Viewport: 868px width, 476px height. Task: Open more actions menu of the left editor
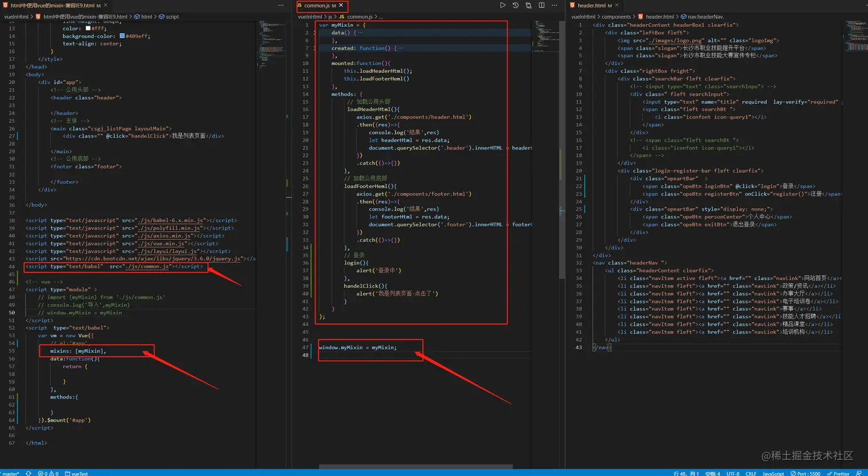click(x=281, y=5)
